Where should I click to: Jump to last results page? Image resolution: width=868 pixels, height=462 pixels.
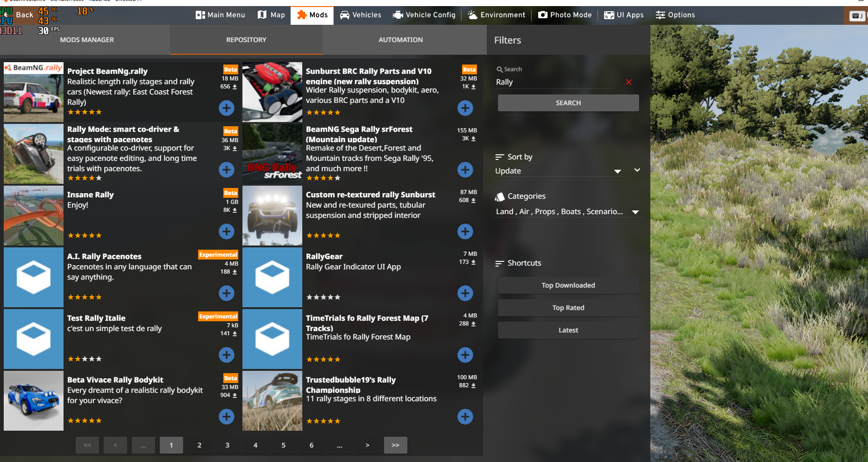(x=396, y=445)
